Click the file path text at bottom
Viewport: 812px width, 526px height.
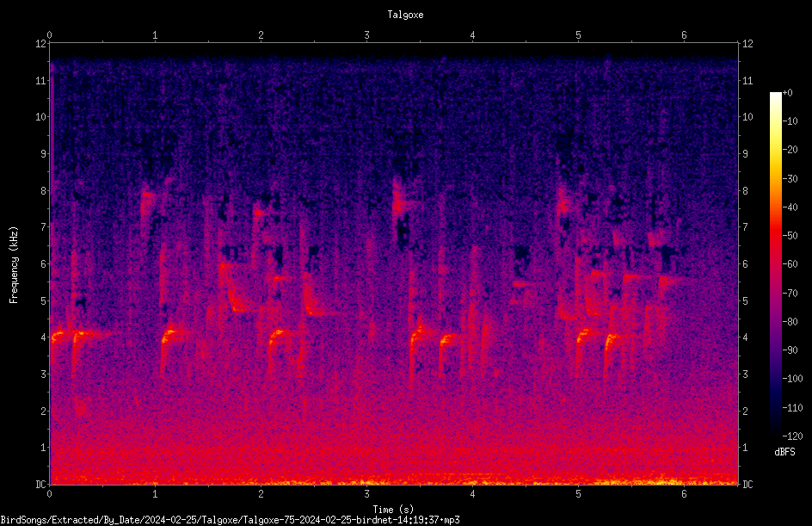coord(230,520)
